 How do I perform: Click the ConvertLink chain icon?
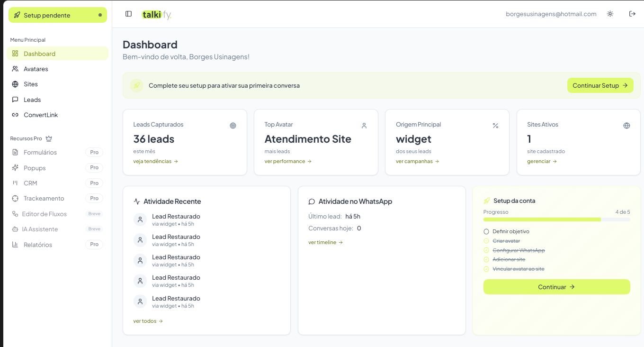15,115
